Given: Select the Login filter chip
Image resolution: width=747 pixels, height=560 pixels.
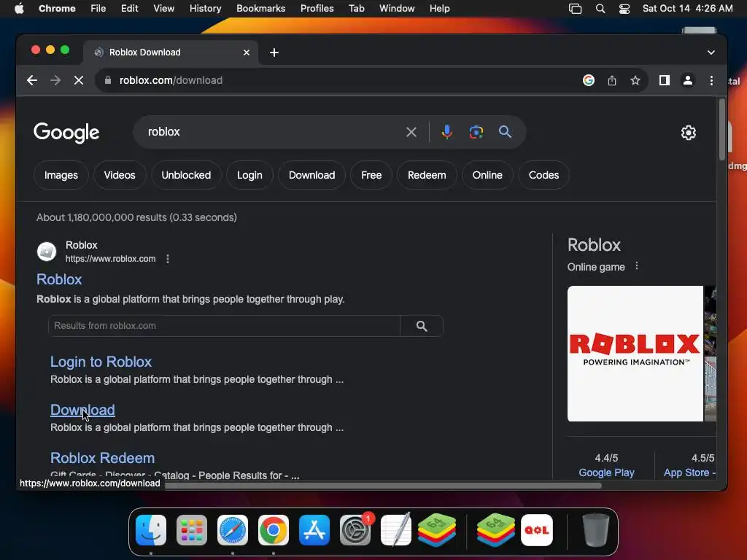Looking at the screenshot, I should (x=249, y=175).
